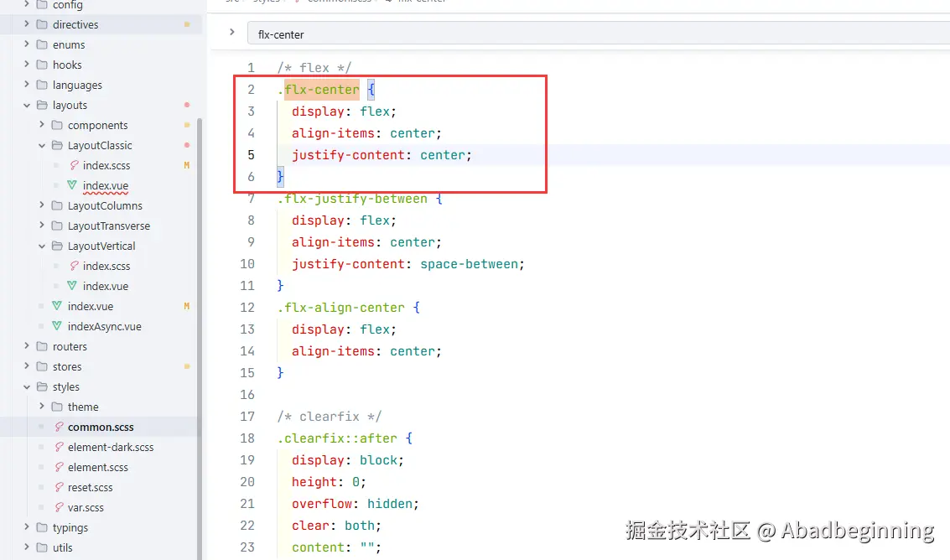Image resolution: width=950 pixels, height=560 pixels.
Task: Expand the theme folder chevron
Action: click(41, 406)
